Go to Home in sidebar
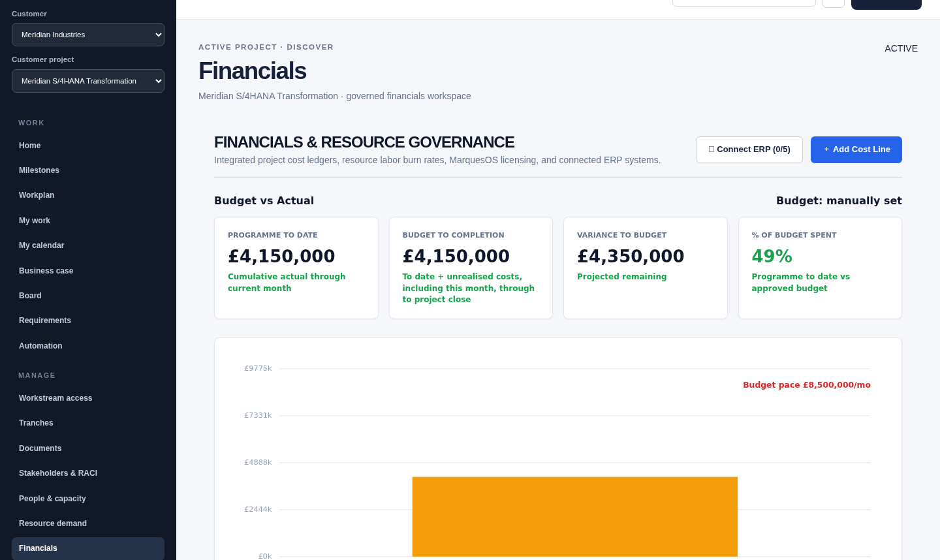This screenshot has height=560, width=940. tap(88, 146)
